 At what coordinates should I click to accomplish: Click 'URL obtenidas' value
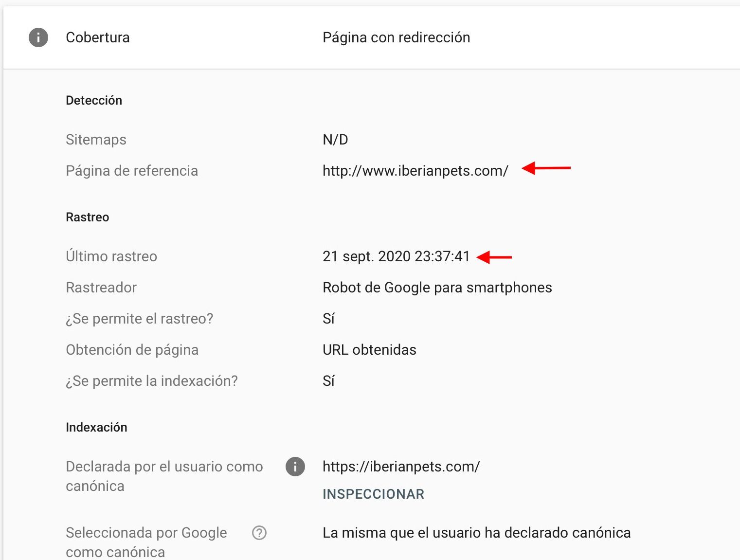[x=369, y=350]
